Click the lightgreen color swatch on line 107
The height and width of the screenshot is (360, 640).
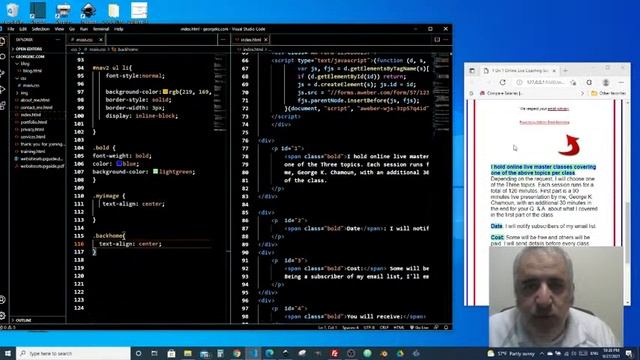(x=156, y=171)
